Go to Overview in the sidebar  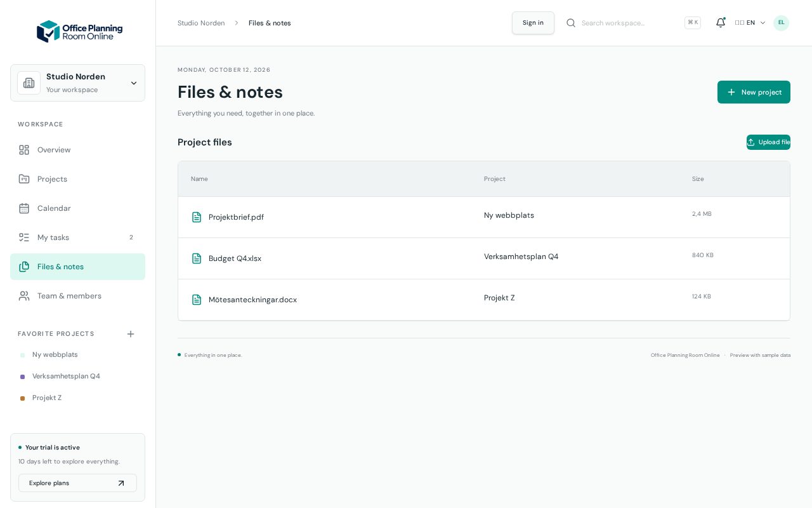[77, 150]
